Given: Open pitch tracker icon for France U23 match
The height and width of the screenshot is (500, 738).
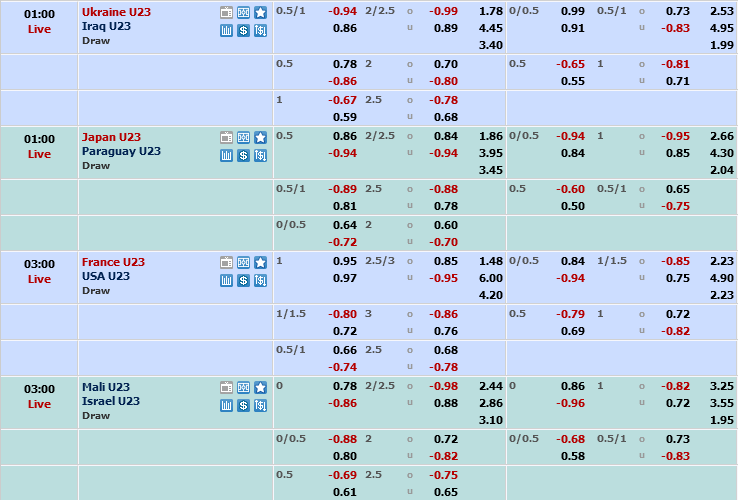Looking at the screenshot, I should [x=243, y=263].
